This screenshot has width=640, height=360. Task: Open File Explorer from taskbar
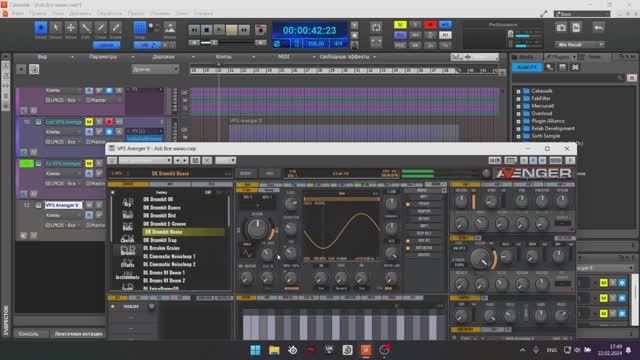click(274, 350)
